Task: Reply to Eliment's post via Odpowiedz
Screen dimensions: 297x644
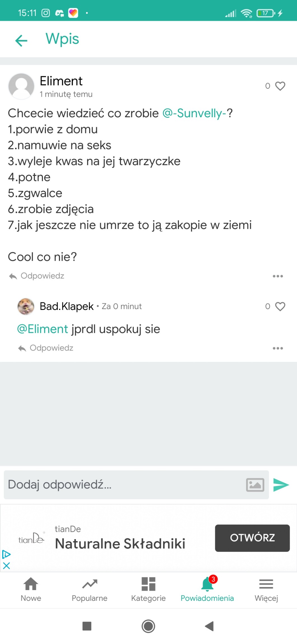Action: click(37, 276)
